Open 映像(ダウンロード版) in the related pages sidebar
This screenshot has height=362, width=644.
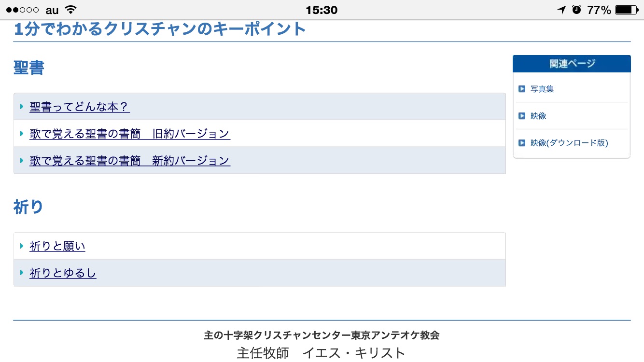[569, 143]
